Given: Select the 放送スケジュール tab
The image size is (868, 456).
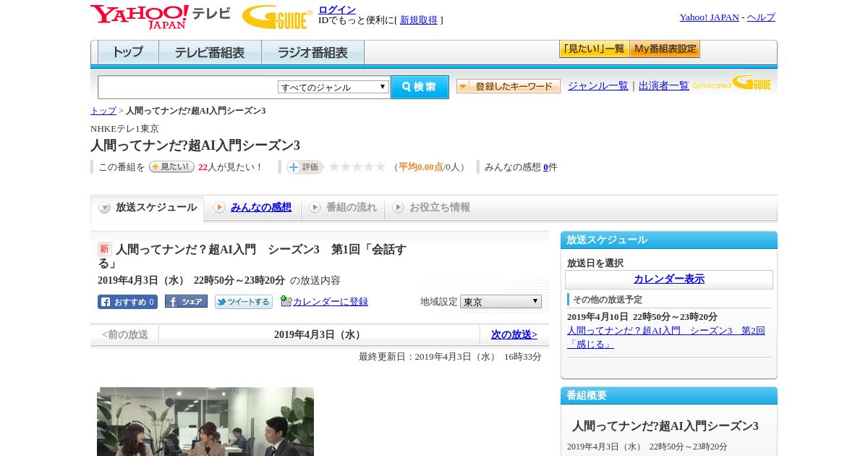Looking at the screenshot, I should (x=147, y=208).
